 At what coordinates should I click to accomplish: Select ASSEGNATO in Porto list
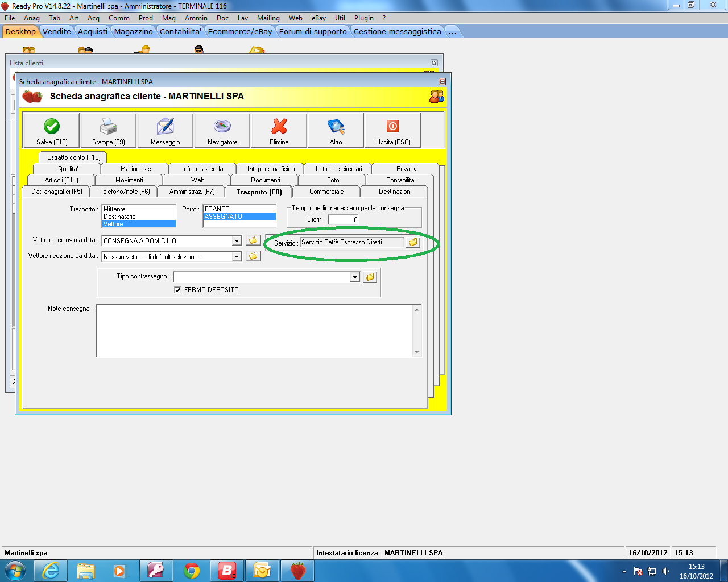239,217
